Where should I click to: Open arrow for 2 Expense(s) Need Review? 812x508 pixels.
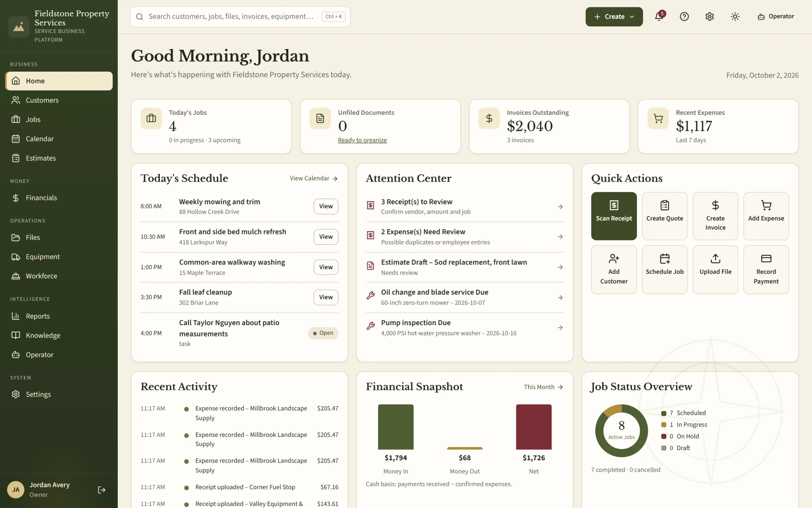pos(560,237)
